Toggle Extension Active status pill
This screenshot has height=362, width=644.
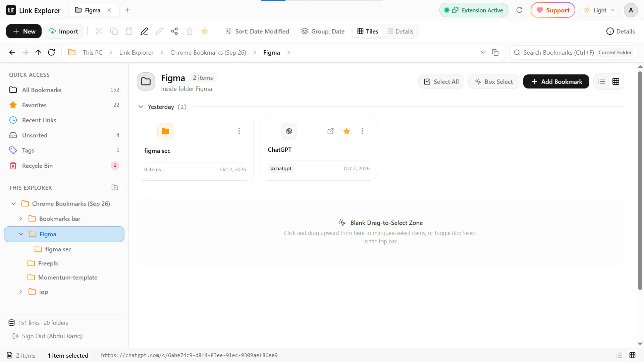pyautogui.click(x=474, y=10)
